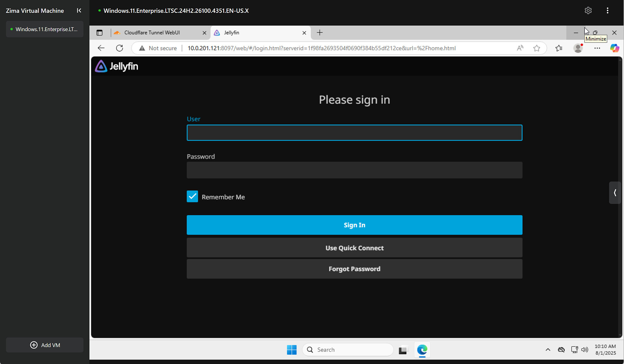Click the Add VM button

click(x=45, y=345)
